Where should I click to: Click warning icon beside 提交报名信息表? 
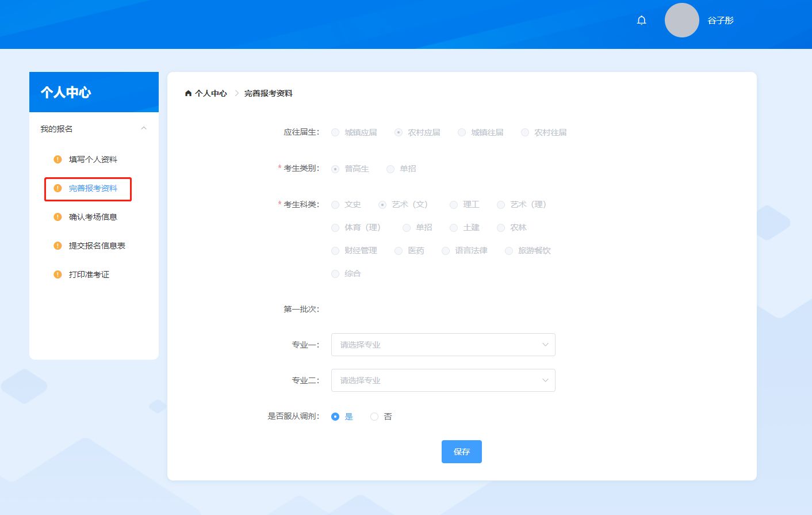(x=58, y=246)
